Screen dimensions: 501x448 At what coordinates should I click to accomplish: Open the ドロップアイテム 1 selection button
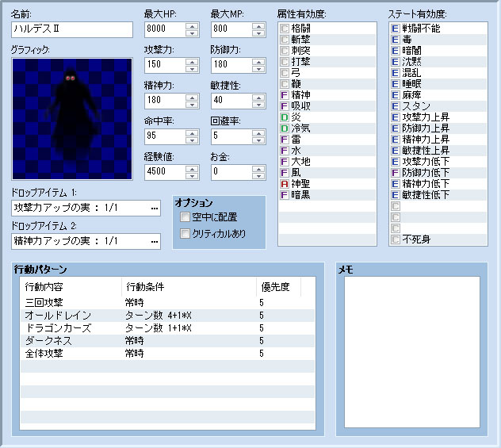pos(154,208)
